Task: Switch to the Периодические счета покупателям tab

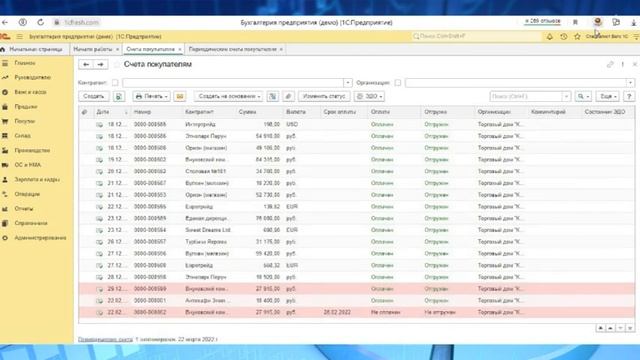Action: click(x=233, y=49)
